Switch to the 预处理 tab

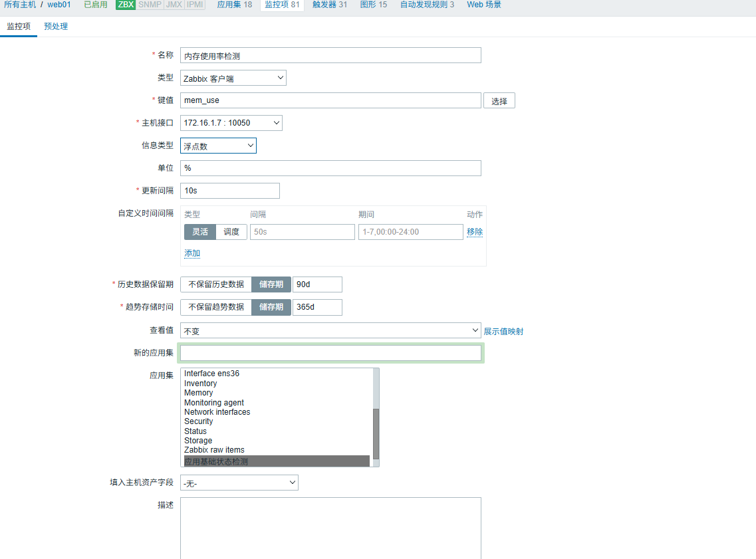(56, 27)
